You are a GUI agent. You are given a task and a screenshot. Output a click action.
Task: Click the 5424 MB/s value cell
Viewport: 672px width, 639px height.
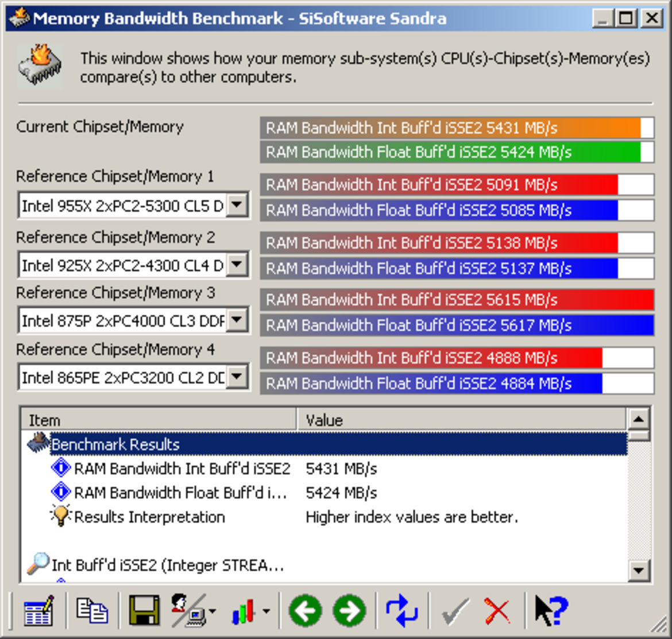pos(341,493)
